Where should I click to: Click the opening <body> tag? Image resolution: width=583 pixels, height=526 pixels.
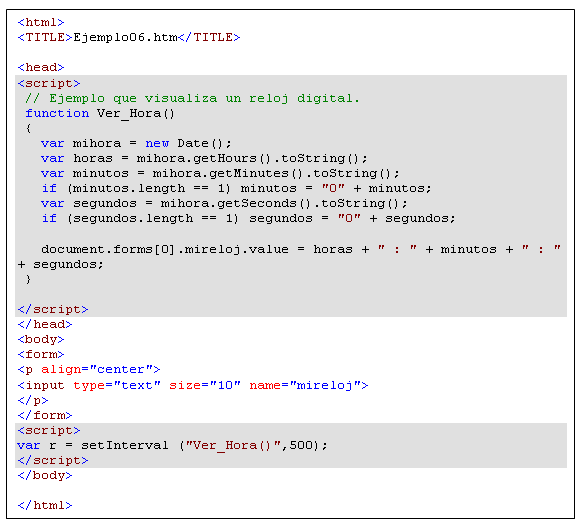[41, 339]
